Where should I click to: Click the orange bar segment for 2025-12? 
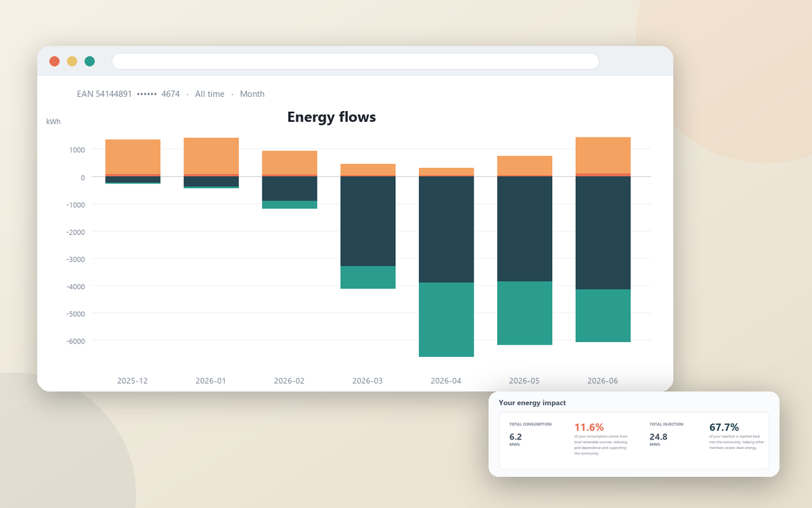point(133,157)
